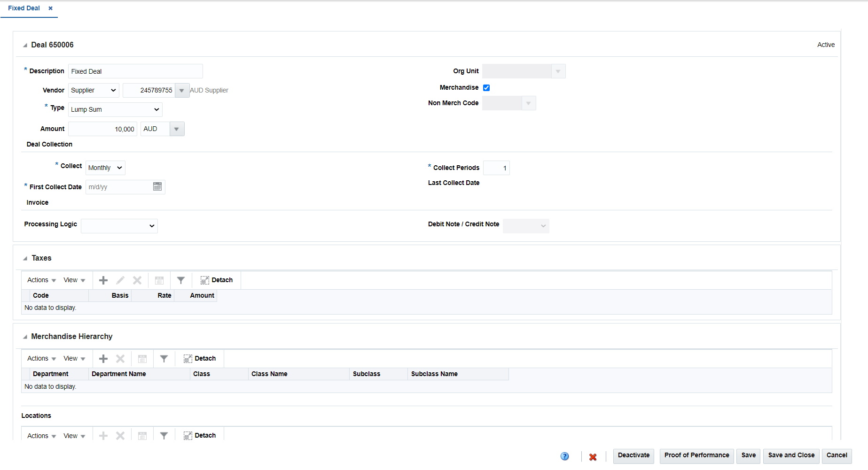Image resolution: width=868 pixels, height=470 pixels.
Task: Open Actions menu in Merchandise Hierarchy
Action: click(x=41, y=359)
